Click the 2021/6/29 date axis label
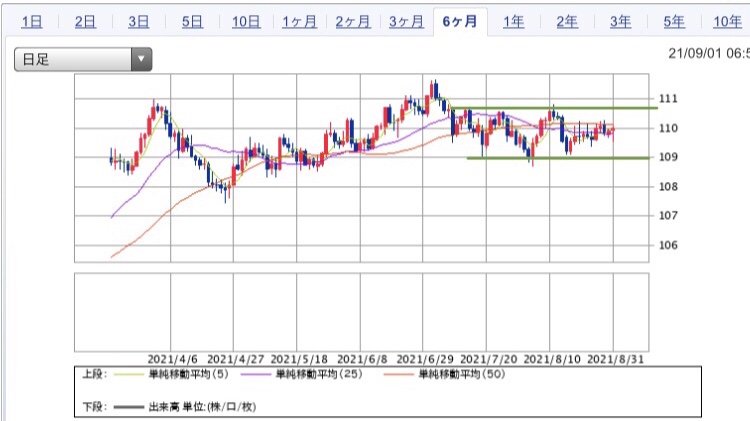This screenshot has width=750, height=421. point(425,359)
